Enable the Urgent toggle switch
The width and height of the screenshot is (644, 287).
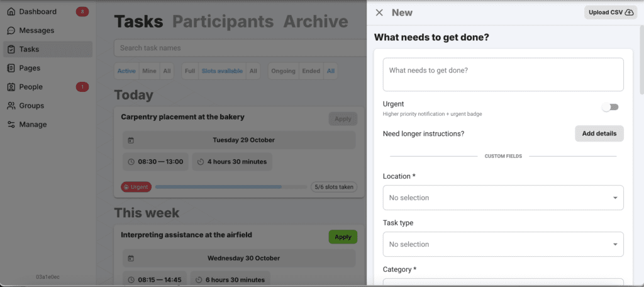pos(610,108)
